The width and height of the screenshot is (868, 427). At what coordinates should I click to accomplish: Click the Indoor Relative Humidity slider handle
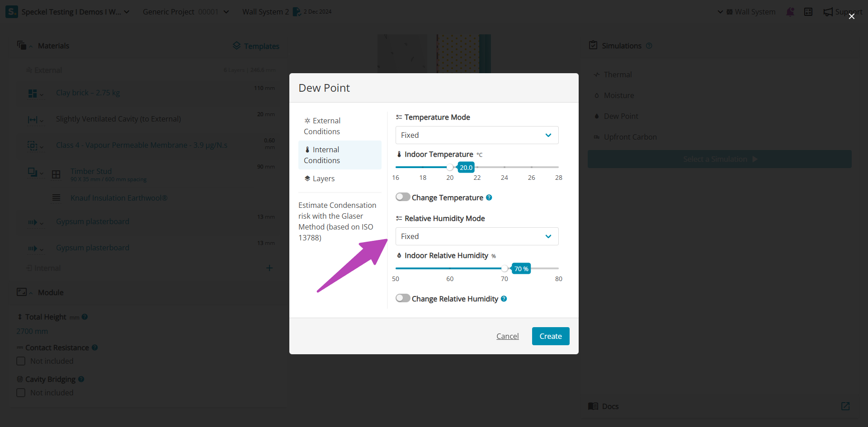point(505,268)
